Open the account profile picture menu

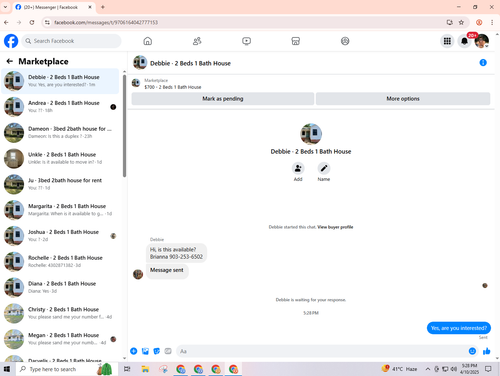click(x=482, y=41)
